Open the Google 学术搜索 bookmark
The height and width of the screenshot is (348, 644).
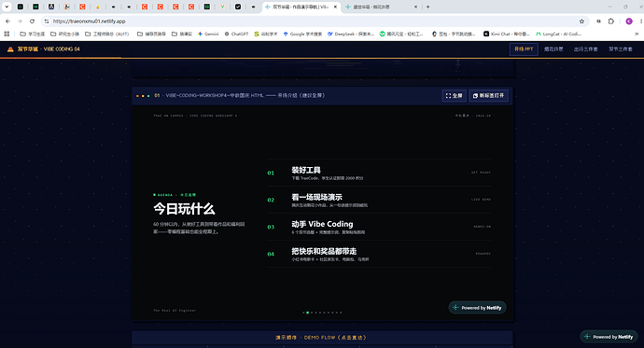pyautogui.click(x=302, y=35)
